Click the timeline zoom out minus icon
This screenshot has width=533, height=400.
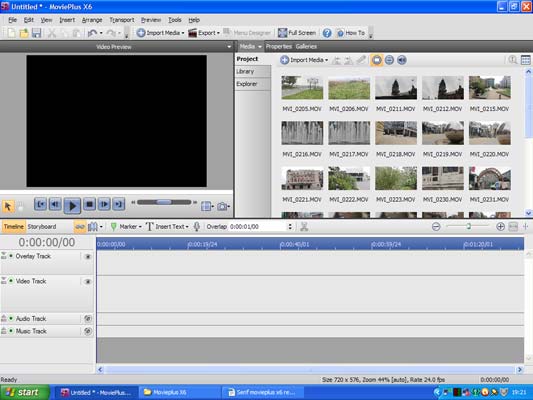click(x=436, y=226)
